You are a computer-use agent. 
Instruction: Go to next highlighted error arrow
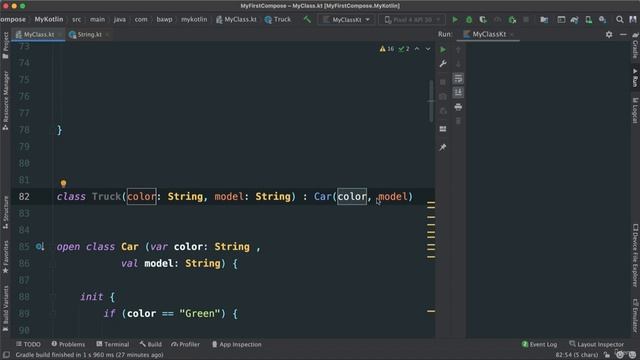(428, 49)
